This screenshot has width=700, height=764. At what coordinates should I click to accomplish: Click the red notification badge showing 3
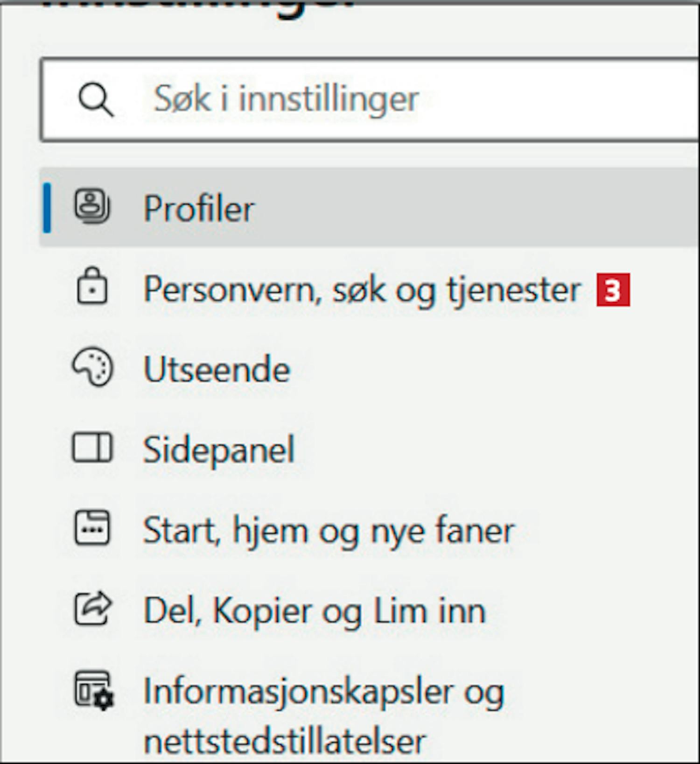coord(613,290)
